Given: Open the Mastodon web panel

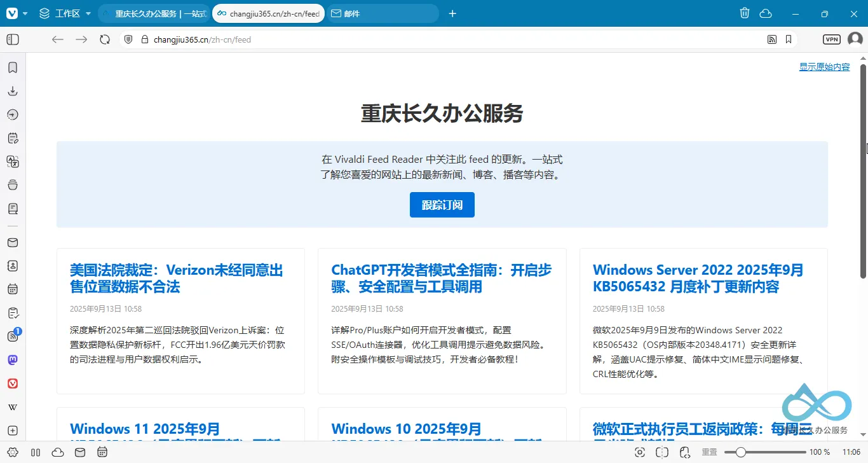Looking at the screenshot, I should click(13, 360).
